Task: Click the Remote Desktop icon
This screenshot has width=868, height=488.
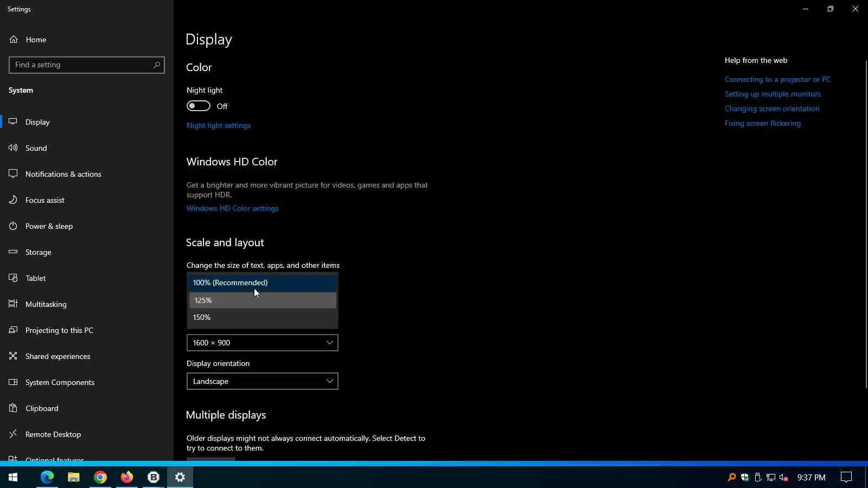Action: pos(13,434)
